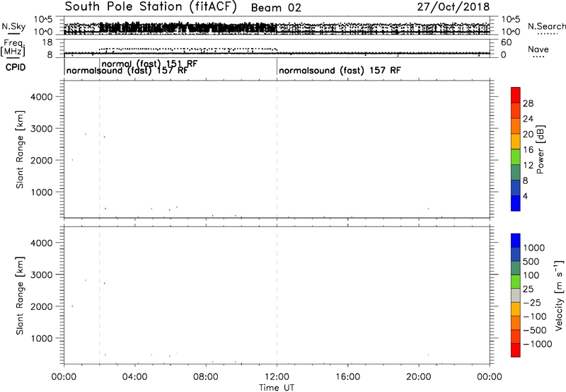Select the 'Velocity [m s-1]' colorbar title

559,295
